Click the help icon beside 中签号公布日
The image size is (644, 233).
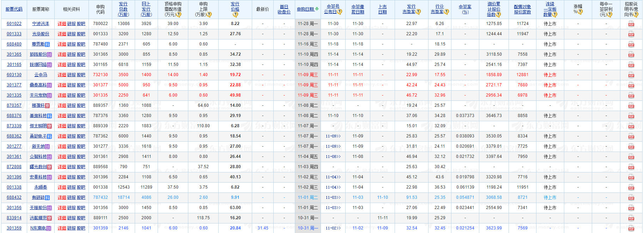pyautogui.click(x=339, y=12)
